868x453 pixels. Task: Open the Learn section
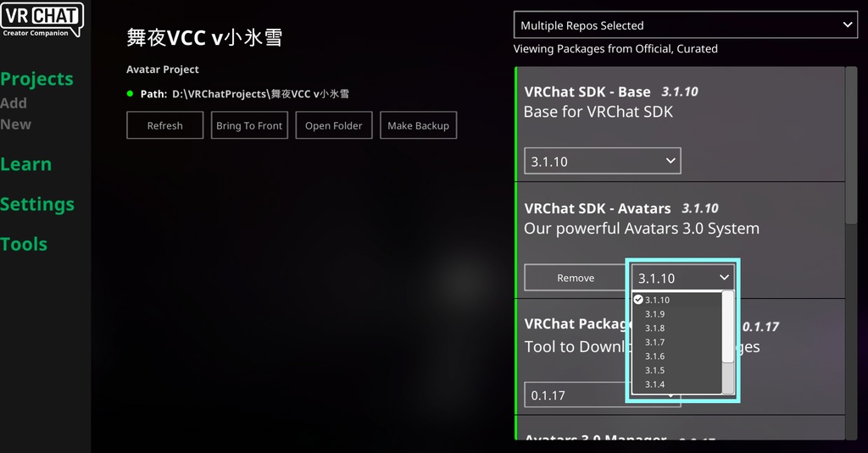tap(25, 164)
